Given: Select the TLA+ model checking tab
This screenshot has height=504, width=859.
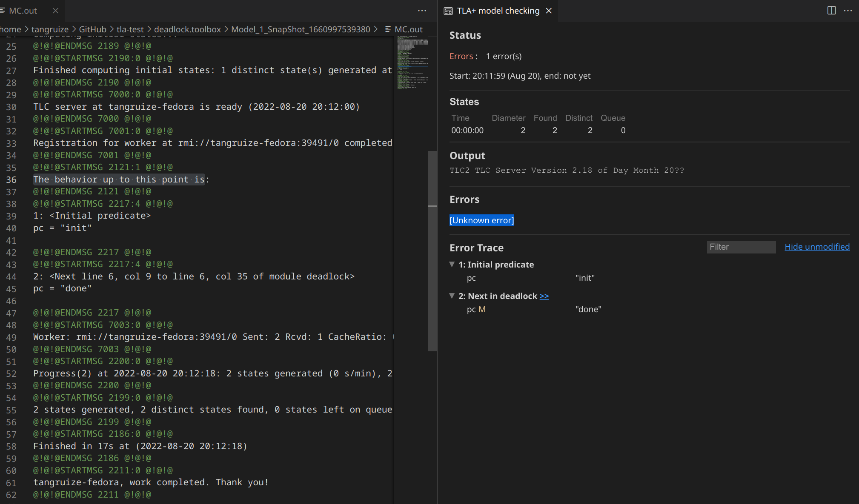Looking at the screenshot, I should click(498, 11).
